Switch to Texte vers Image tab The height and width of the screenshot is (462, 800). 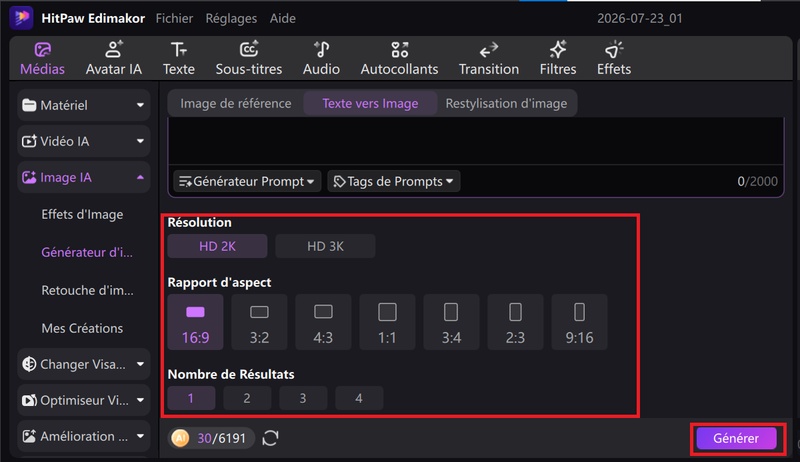pos(370,104)
